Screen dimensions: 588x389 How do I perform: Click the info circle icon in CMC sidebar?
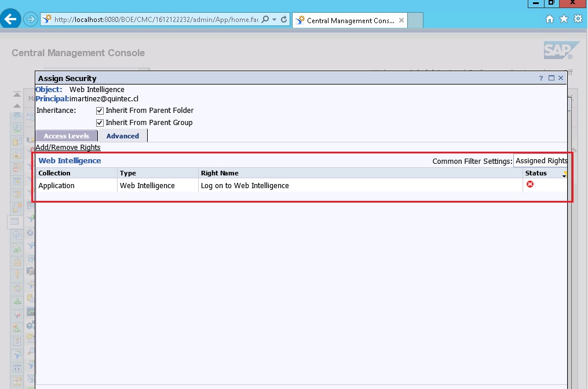pos(17,235)
